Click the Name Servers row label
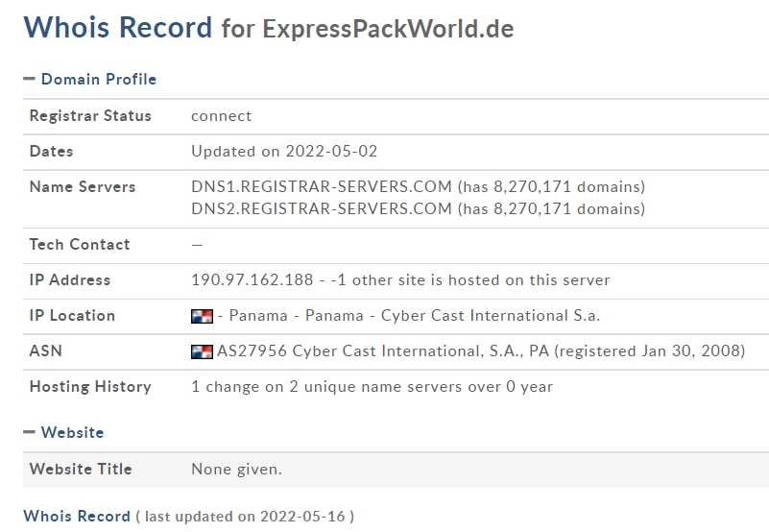This screenshot has height=532, width=769. [83, 186]
